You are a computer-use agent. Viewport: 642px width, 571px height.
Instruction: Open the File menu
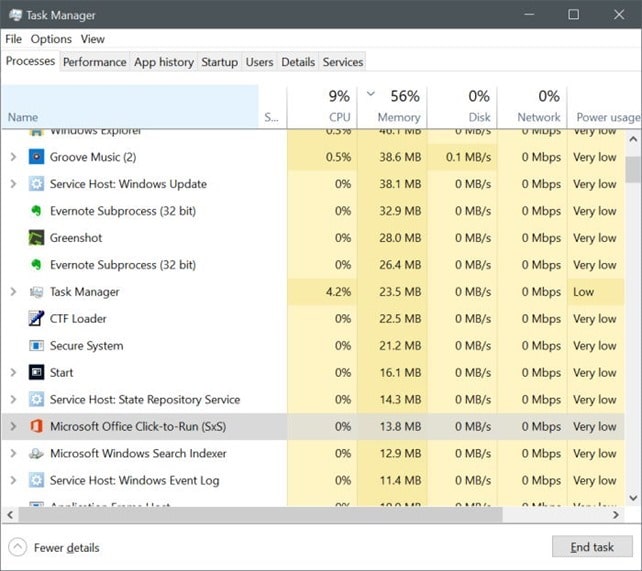pos(14,39)
